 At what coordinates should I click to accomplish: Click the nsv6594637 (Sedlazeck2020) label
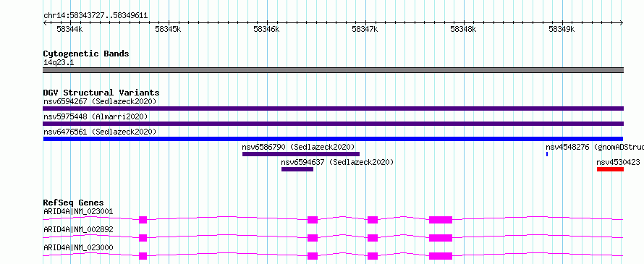tap(338, 162)
